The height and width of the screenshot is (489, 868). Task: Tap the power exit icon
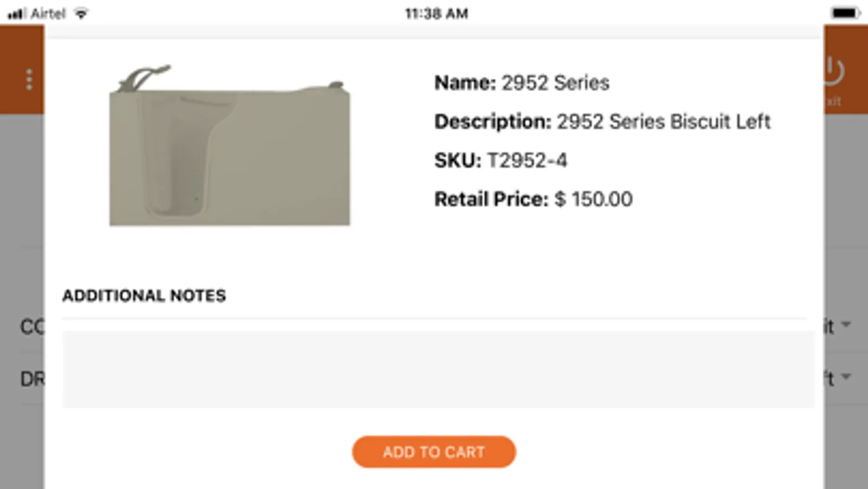point(834,72)
